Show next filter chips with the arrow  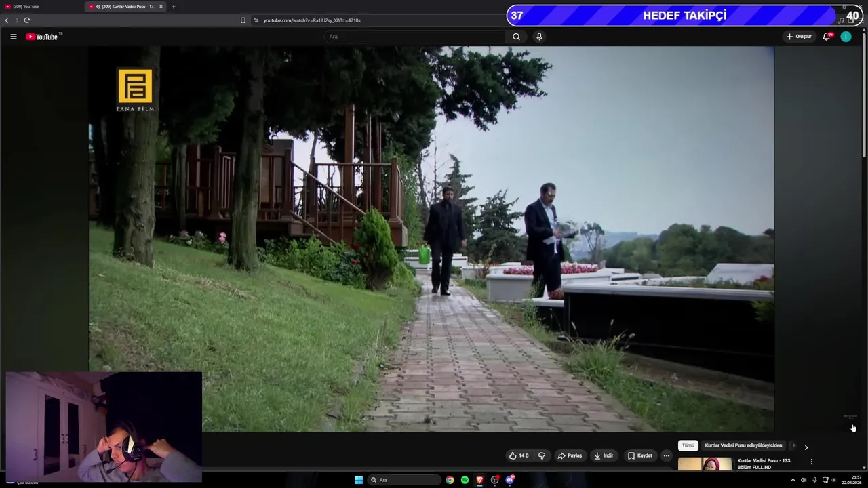(x=806, y=447)
